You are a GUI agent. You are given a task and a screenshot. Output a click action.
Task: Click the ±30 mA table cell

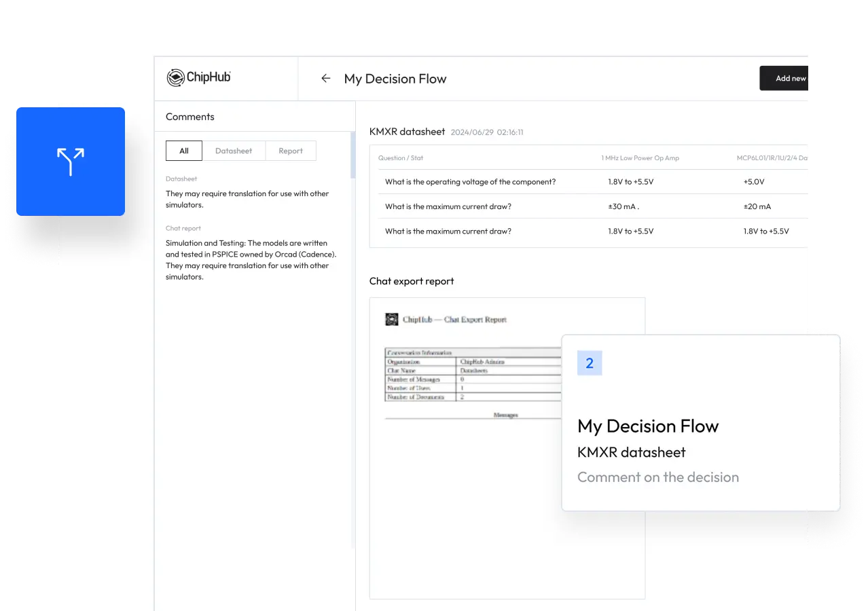[623, 206]
